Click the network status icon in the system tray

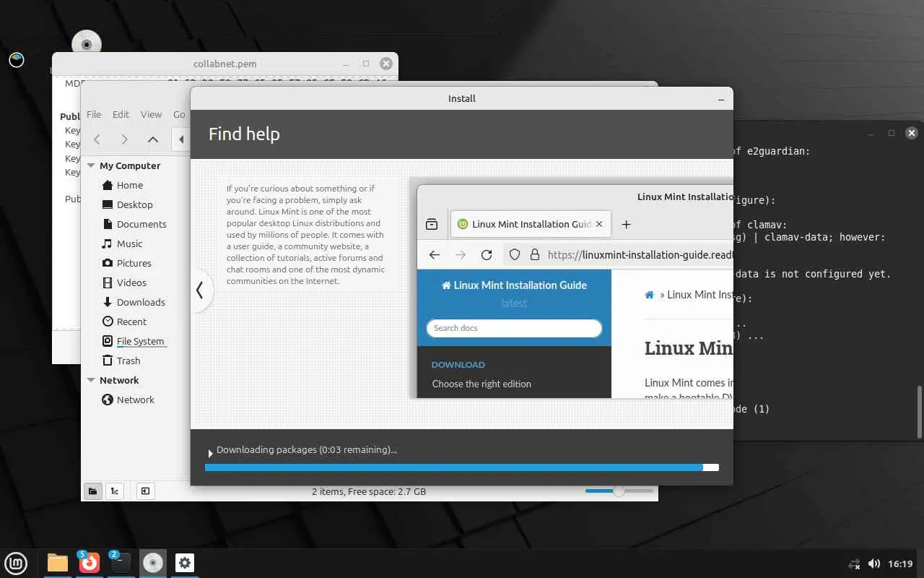(855, 564)
